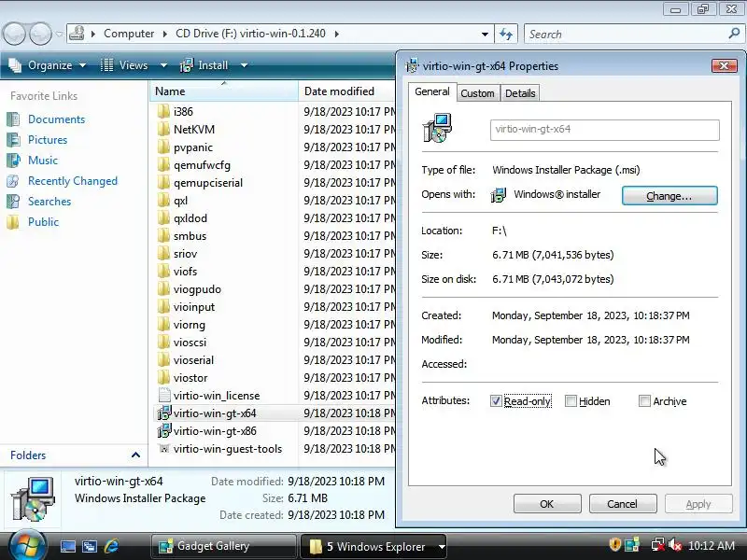Open recent pages dropdown beside Forward button
Screen dimensions: 747x560
click(59, 34)
